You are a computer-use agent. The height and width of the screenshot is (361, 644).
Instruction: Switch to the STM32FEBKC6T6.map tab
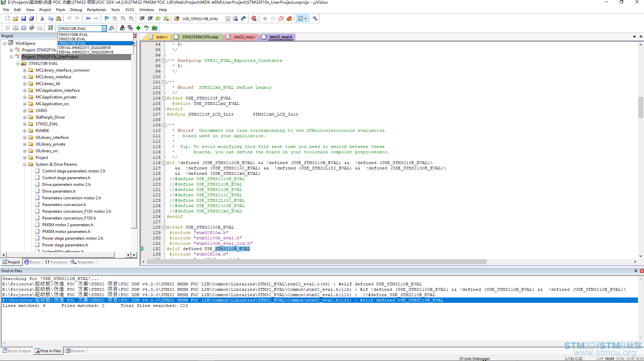click(197, 37)
